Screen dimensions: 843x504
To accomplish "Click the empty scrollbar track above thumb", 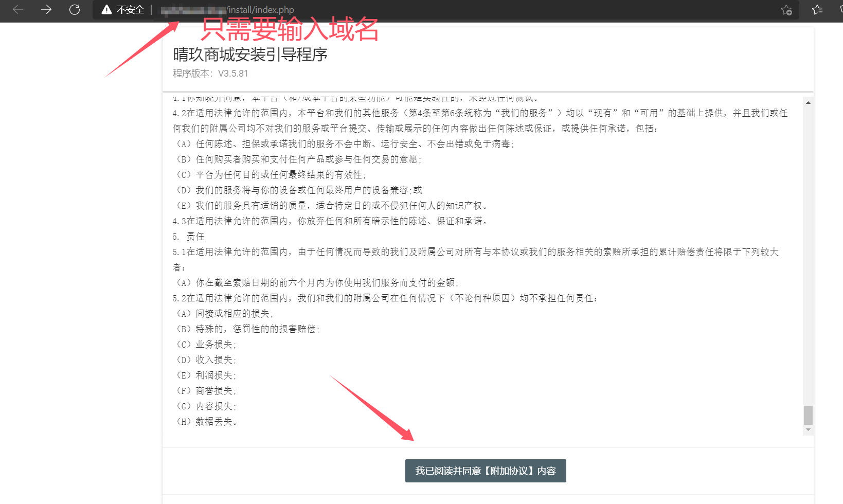I will pyautogui.click(x=808, y=257).
